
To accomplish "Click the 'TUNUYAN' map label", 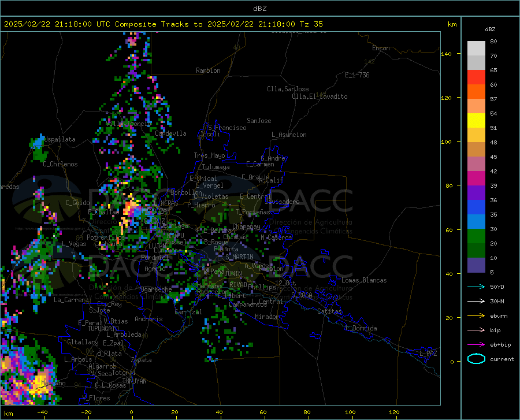I will [134, 381].
